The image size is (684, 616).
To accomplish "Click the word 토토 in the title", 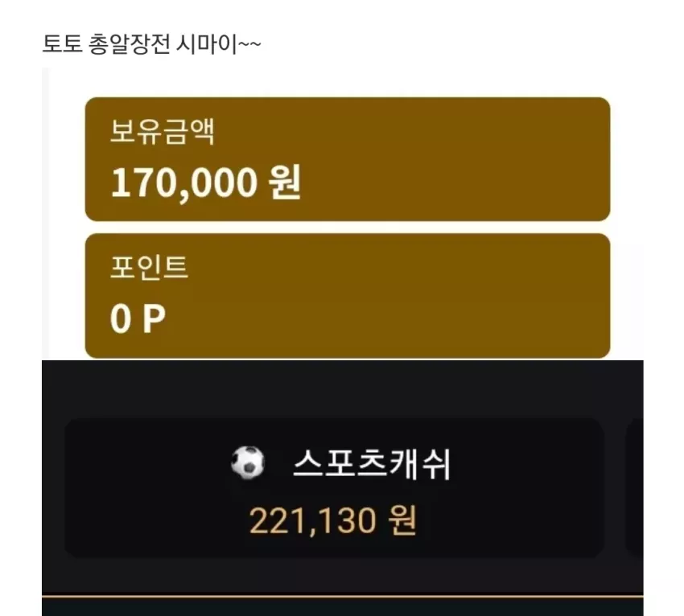I will coord(63,44).
